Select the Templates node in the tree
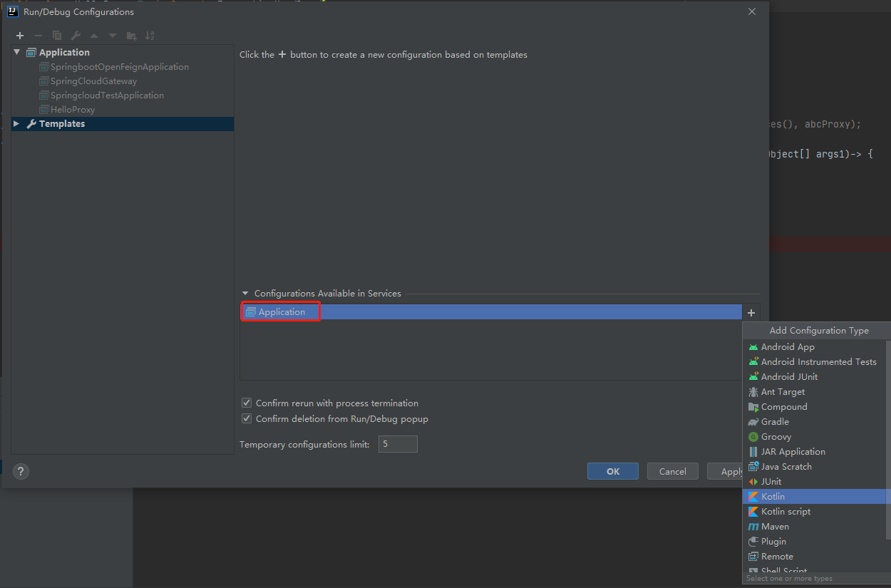Image resolution: width=891 pixels, height=588 pixels. pos(123,124)
